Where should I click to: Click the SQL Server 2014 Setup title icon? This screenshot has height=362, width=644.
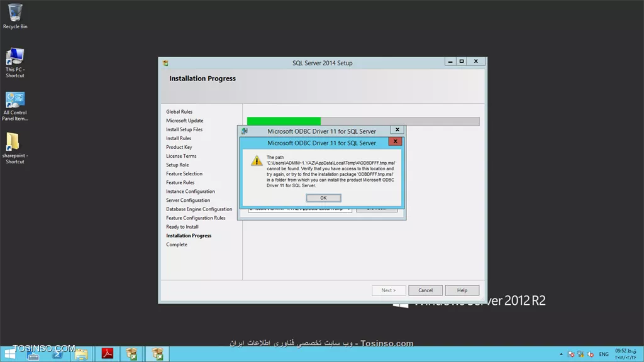(x=165, y=63)
